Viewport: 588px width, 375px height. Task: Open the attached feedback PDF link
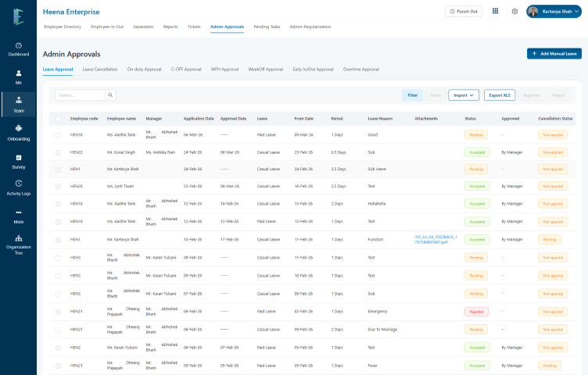pyautogui.click(x=436, y=238)
